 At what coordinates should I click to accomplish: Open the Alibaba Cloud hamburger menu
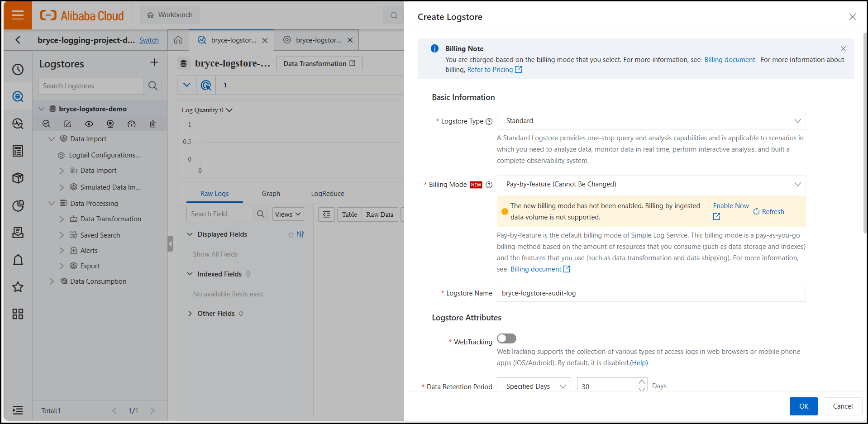point(18,15)
